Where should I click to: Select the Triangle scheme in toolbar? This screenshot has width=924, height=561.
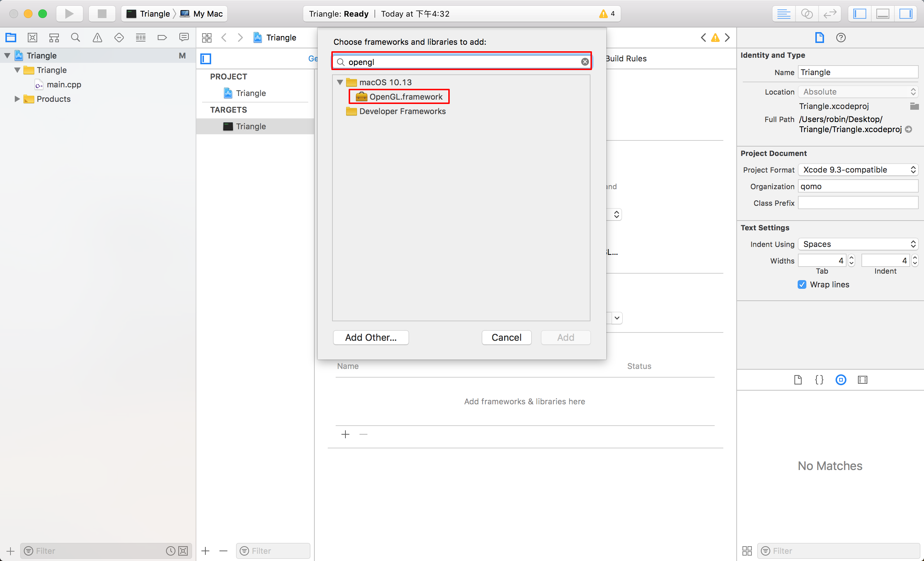click(x=148, y=14)
